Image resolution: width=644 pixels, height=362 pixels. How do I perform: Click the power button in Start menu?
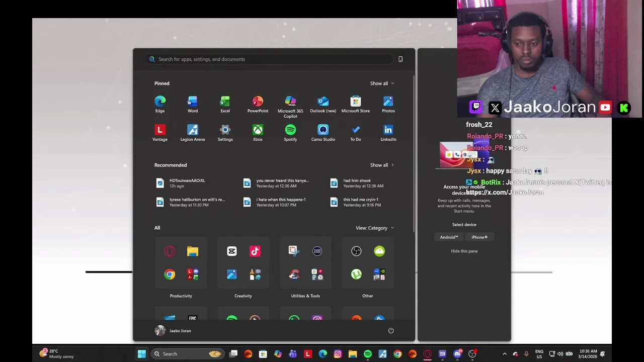click(x=391, y=331)
